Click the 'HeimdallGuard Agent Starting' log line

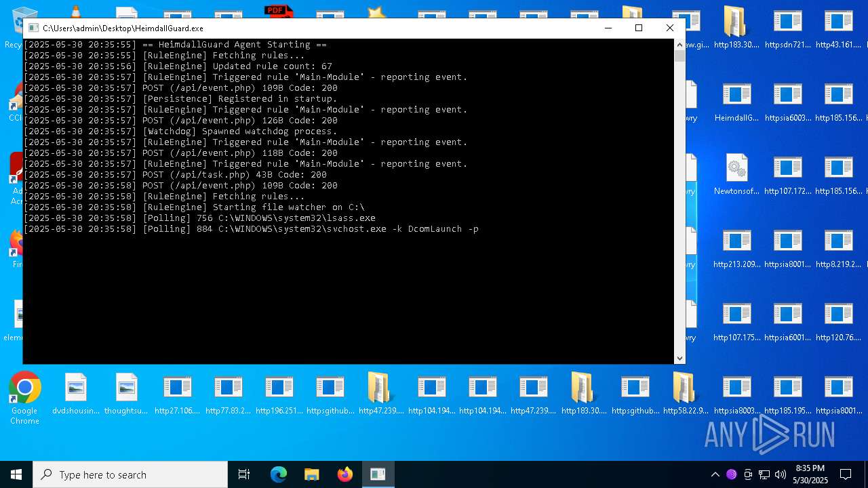coord(175,45)
